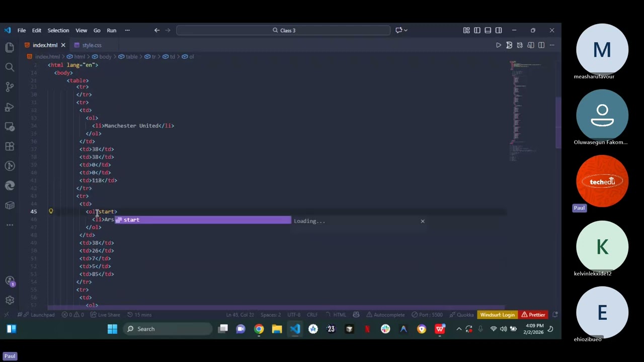Image resolution: width=644 pixels, height=362 pixels.
Task: Change file encoding UTF-8
Action: pos(294,315)
